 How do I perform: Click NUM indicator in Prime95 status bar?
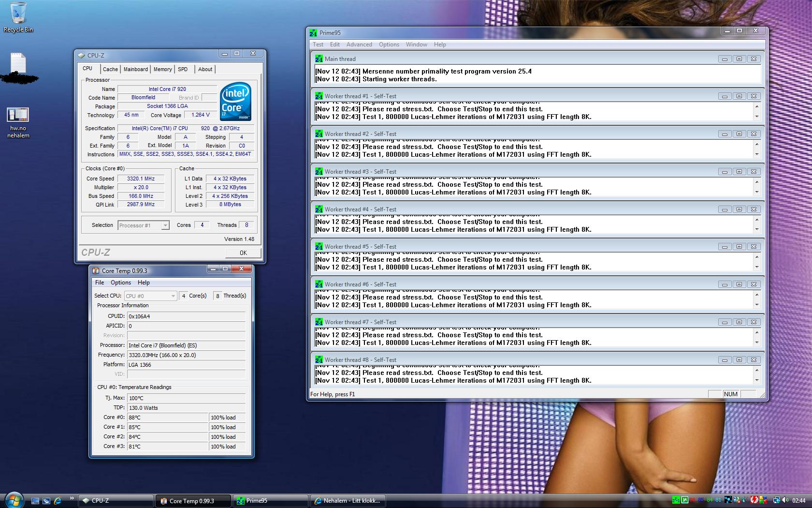pyautogui.click(x=731, y=394)
